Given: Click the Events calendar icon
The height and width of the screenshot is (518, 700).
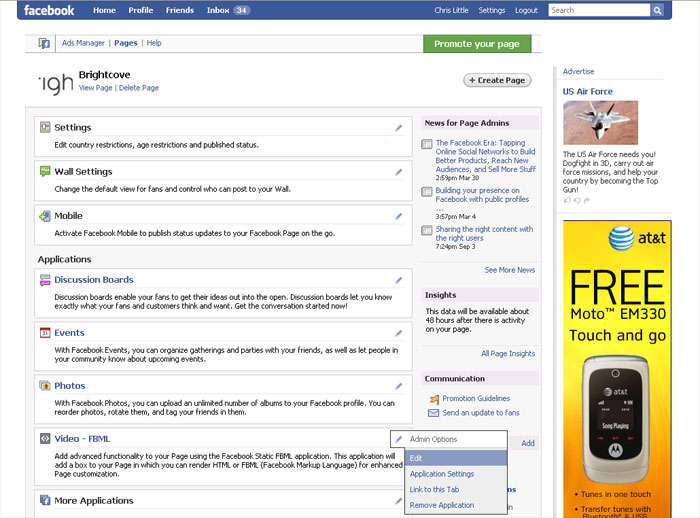Looking at the screenshot, I should [x=45, y=333].
